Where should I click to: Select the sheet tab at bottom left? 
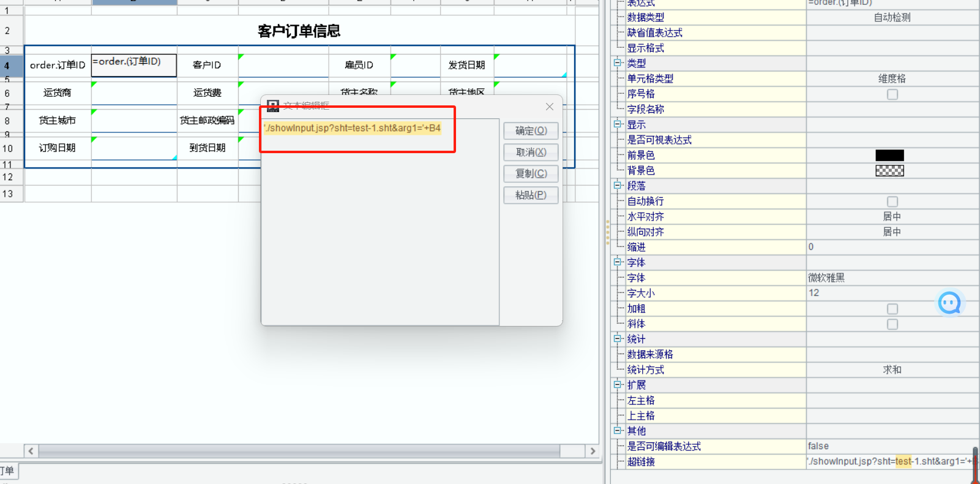(9, 471)
